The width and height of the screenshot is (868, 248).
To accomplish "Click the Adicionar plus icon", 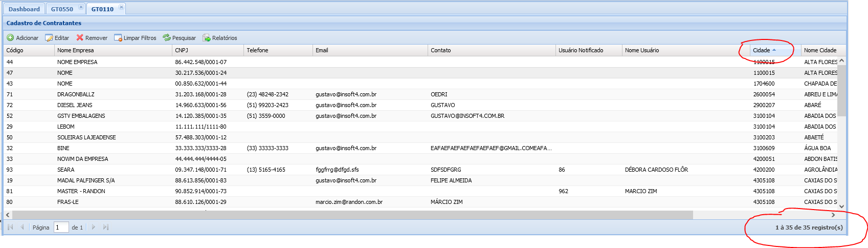I will (10, 38).
